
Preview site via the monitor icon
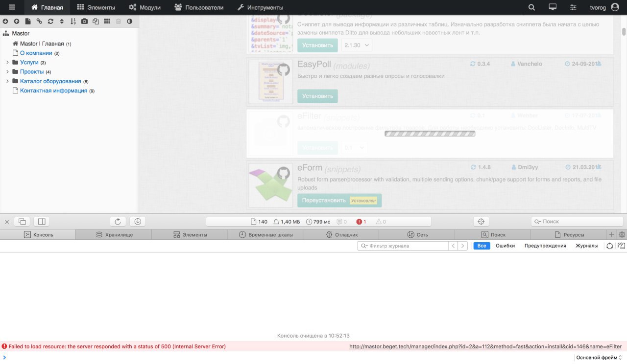[x=553, y=7]
